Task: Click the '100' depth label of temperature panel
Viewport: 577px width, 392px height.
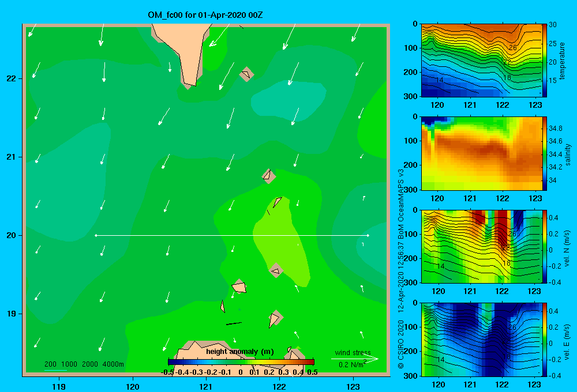Action: [x=410, y=48]
